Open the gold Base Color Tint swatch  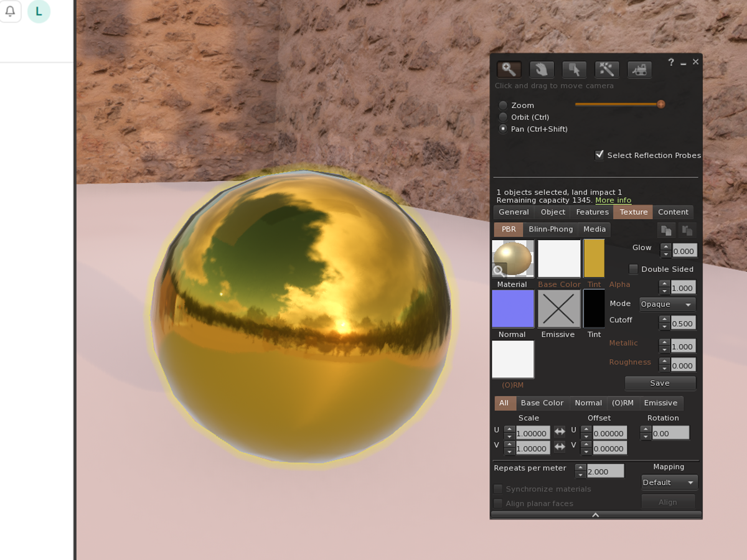[594, 258]
